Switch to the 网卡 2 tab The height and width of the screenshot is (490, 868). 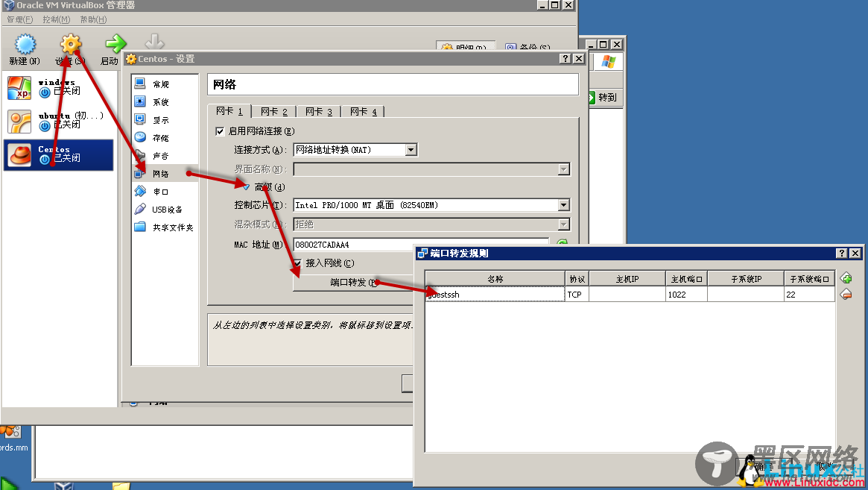(x=274, y=111)
